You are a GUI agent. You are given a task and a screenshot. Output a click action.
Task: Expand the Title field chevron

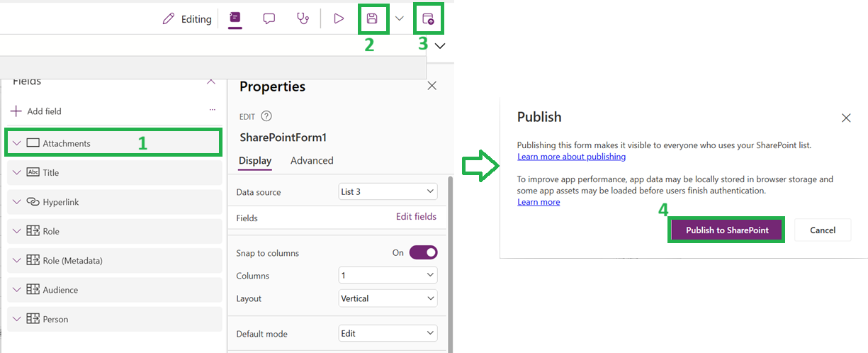click(x=16, y=172)
